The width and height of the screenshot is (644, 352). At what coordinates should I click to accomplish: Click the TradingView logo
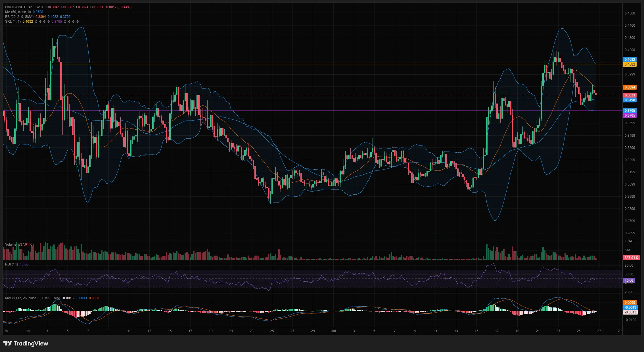(x=26, y=343)
